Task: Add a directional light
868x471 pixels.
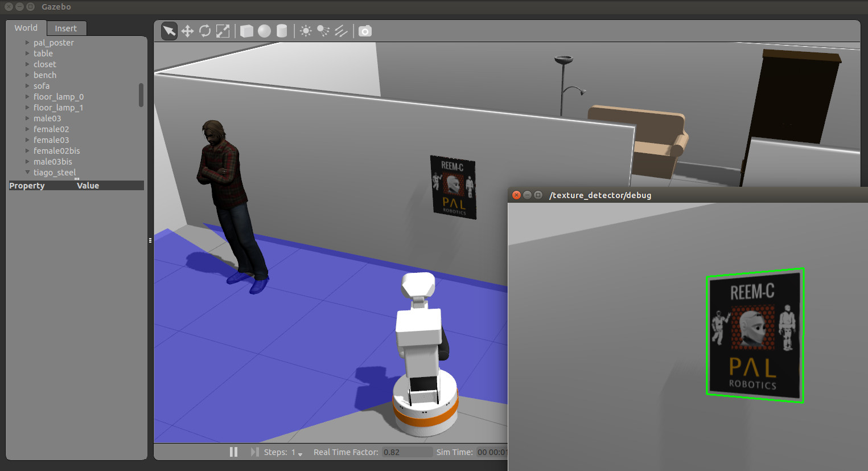Action: 341,31
